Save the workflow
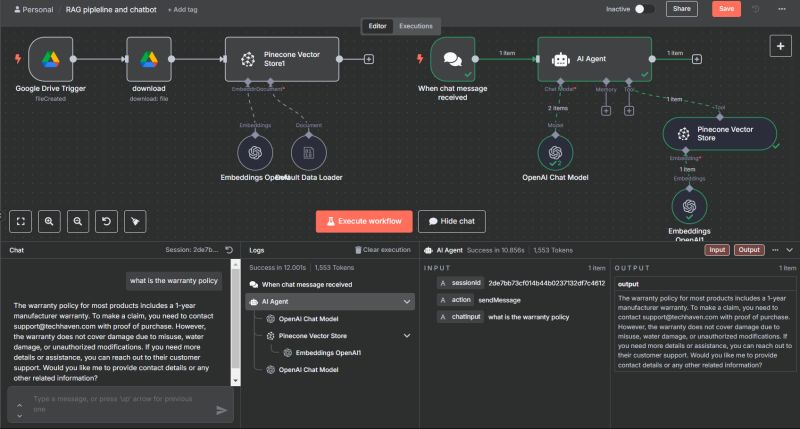 727,9
